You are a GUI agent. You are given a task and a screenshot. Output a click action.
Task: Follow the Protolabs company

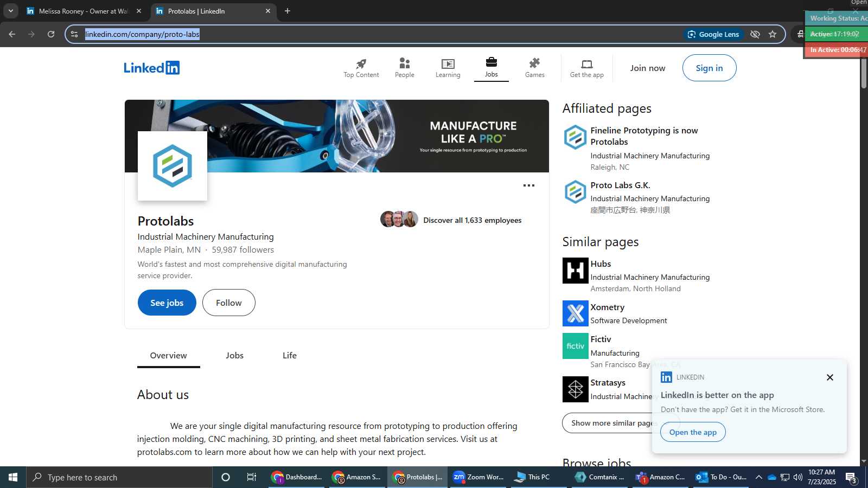pos(229,303)
